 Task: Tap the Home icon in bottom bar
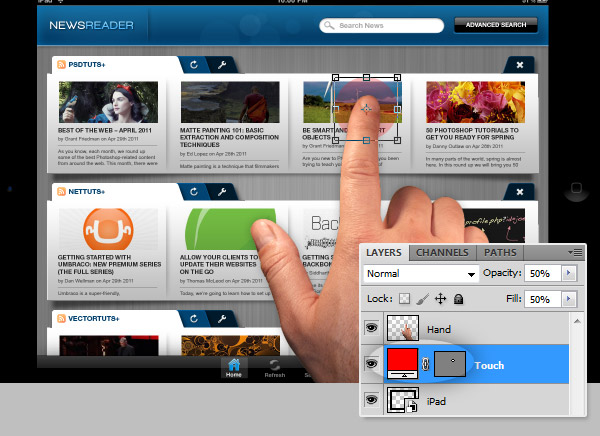coord(234,368)
